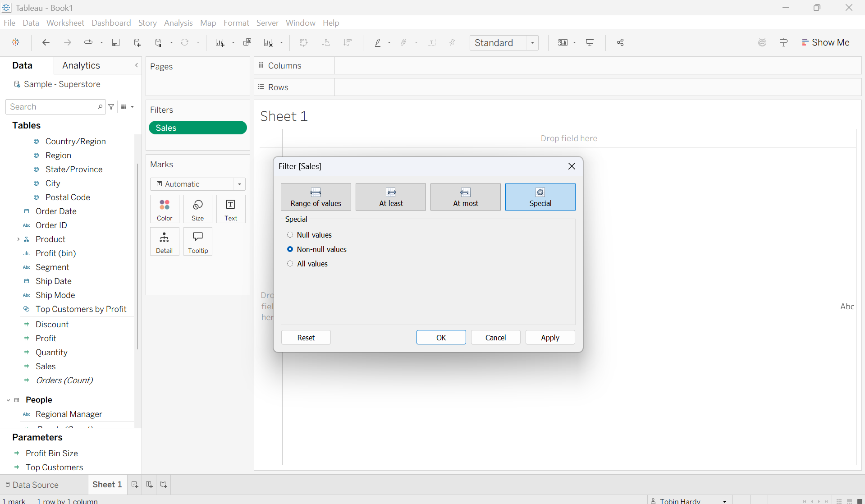865x504 pixels.
Task: Choose the All values radio option
Action: (290, 264)
